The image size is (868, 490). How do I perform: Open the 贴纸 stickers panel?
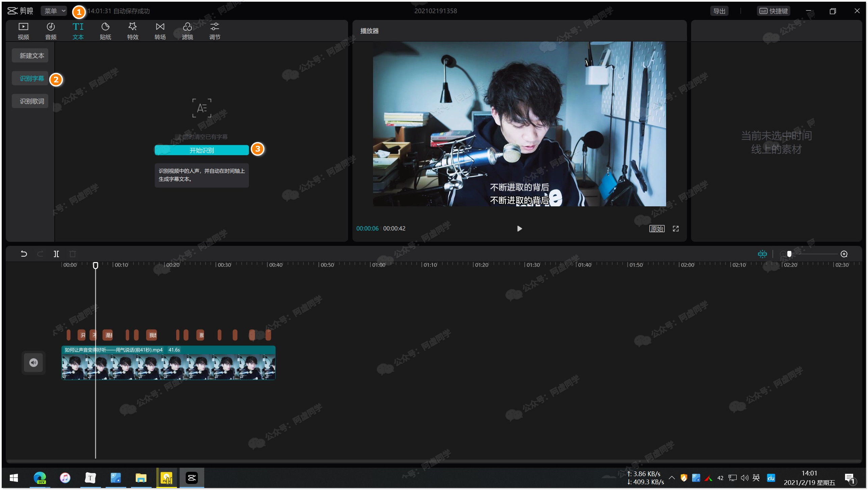coord(105,31)
